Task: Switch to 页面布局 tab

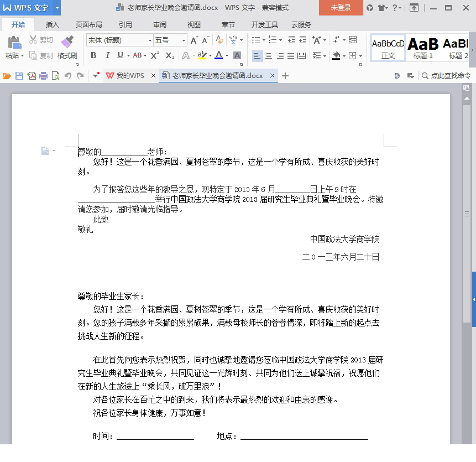Action: point(88,24)
